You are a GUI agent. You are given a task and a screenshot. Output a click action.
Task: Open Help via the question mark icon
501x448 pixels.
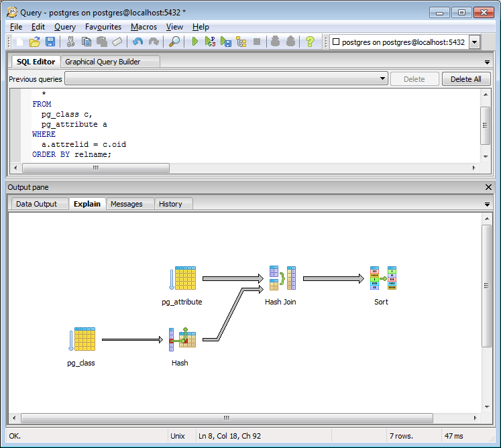point(309,42)
